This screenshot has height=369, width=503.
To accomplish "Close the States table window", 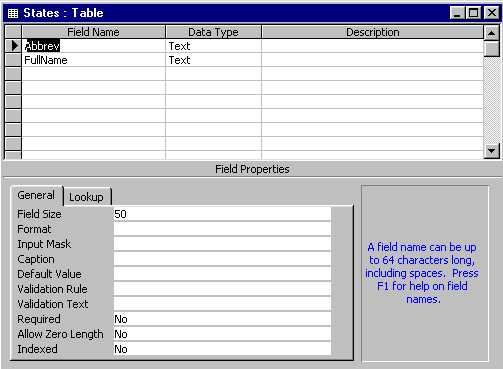I will click(x=492, y=13).
